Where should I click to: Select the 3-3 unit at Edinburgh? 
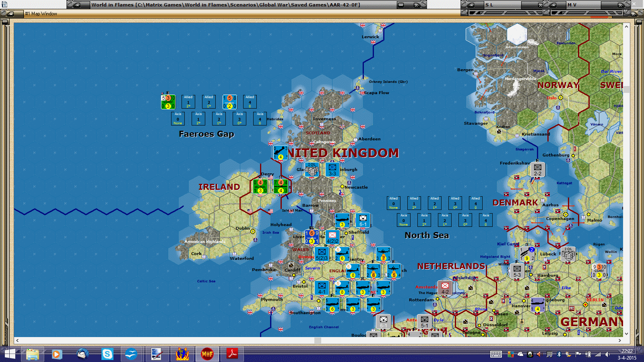point(332,169)
